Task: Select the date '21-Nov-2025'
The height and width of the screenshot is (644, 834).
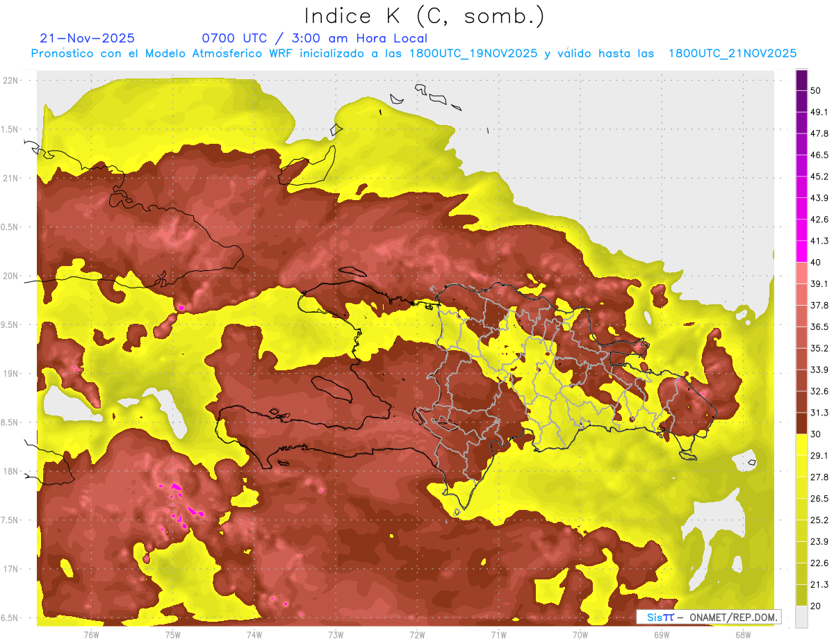Action: point(88,38)
